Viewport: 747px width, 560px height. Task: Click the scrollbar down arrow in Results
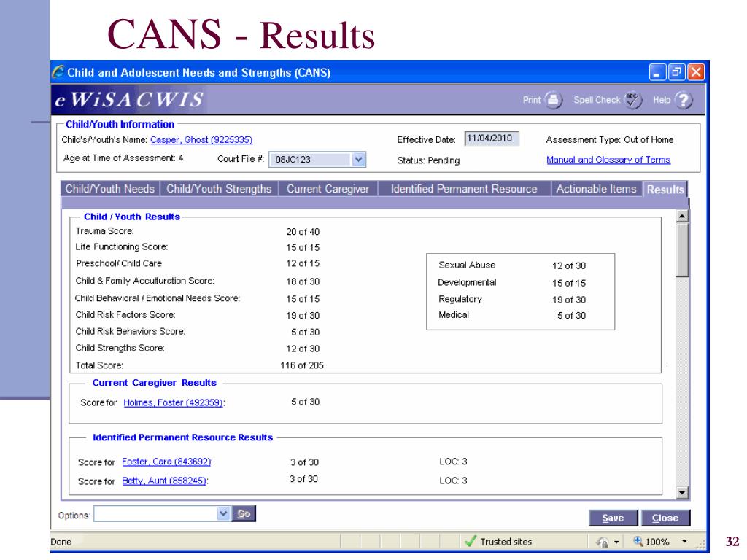click(x=682, y=493)
